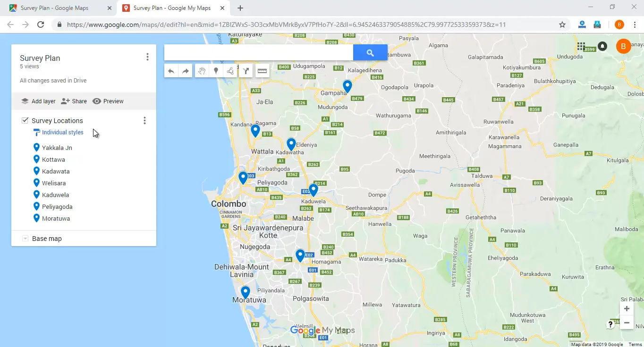Screen dimensions: 644x347
Task: Click the Colombo city label on map
Action: pyautogui.click(x=229, y=204)
